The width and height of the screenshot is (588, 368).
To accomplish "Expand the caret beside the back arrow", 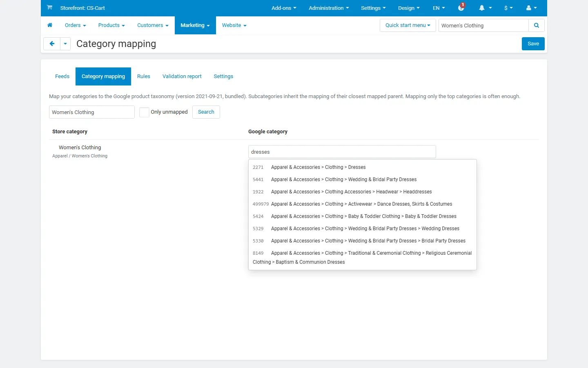I will pos(65,44).
